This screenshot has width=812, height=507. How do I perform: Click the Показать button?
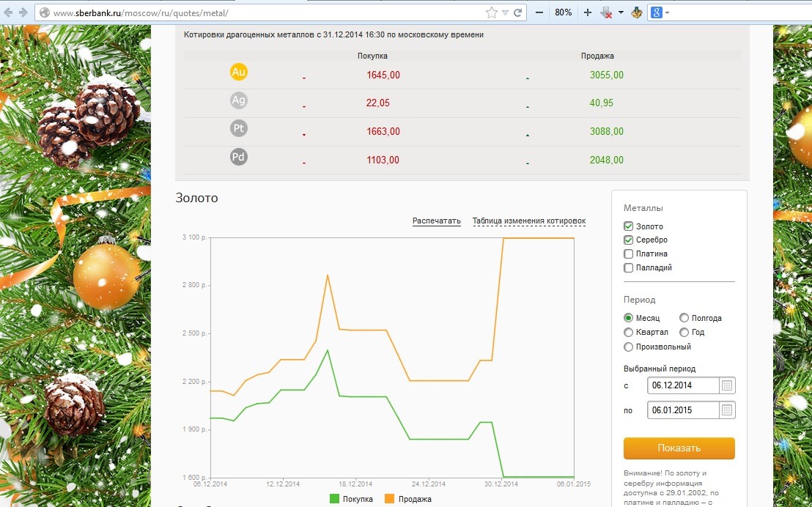tap(679, 448)
